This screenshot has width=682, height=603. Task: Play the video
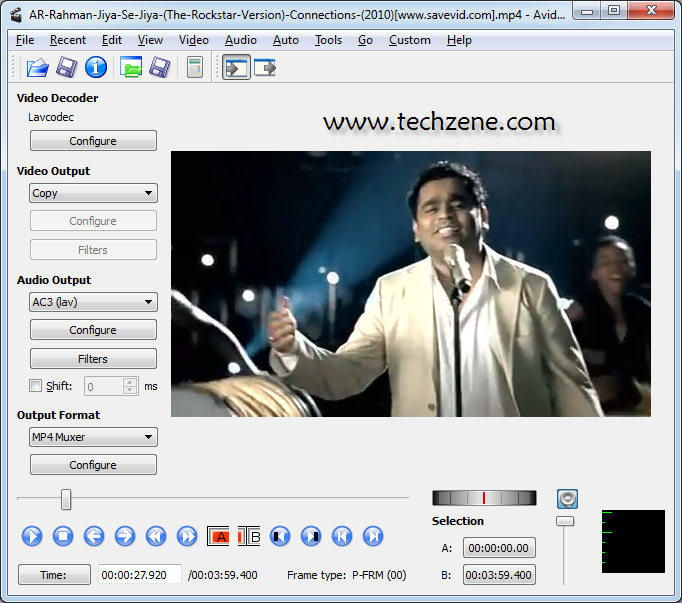click(32, 536)
